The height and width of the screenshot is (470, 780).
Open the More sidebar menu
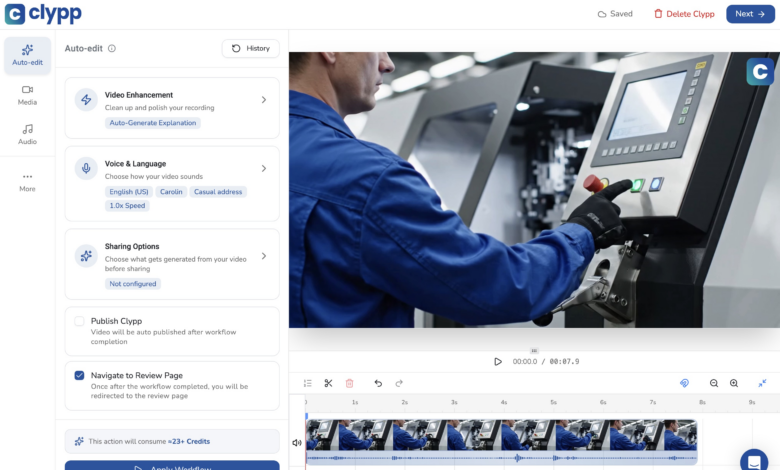pyautogui.click(x=27, y=183)
